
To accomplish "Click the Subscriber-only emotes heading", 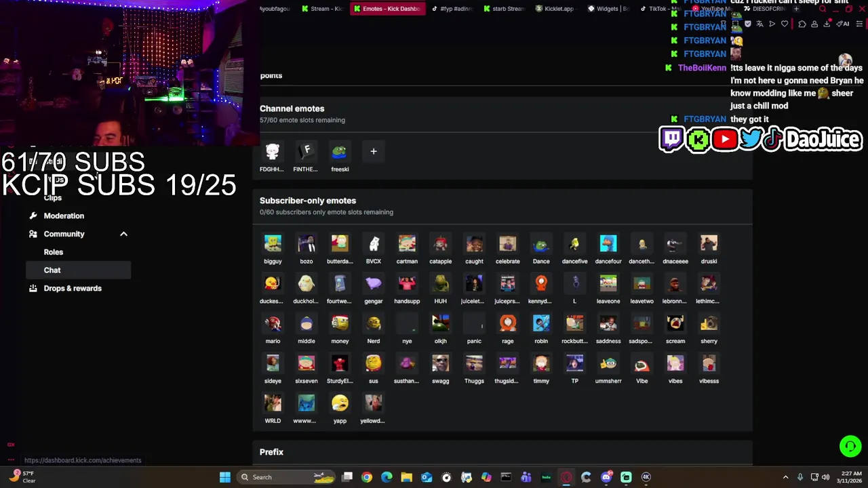I will tap(308, 201).
